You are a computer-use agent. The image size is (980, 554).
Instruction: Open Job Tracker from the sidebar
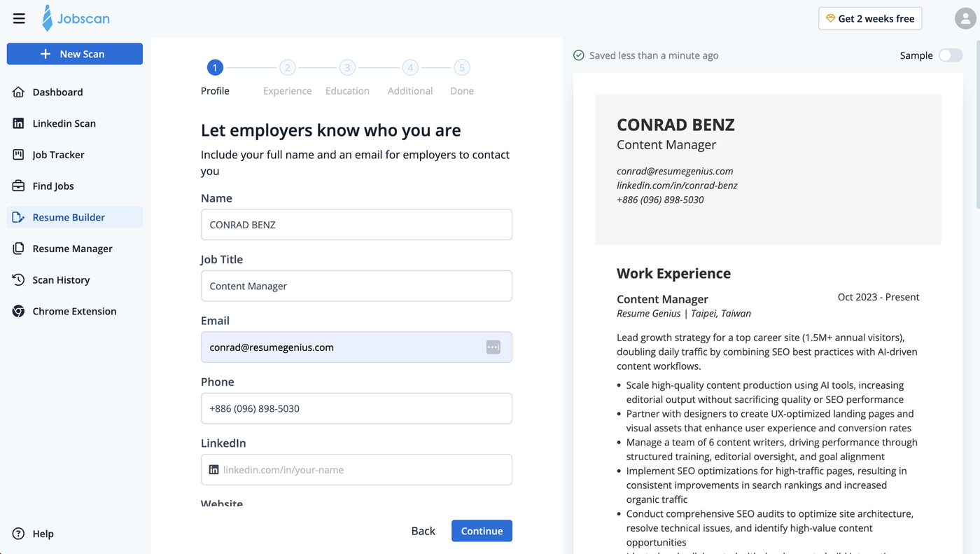click(17, 155)
